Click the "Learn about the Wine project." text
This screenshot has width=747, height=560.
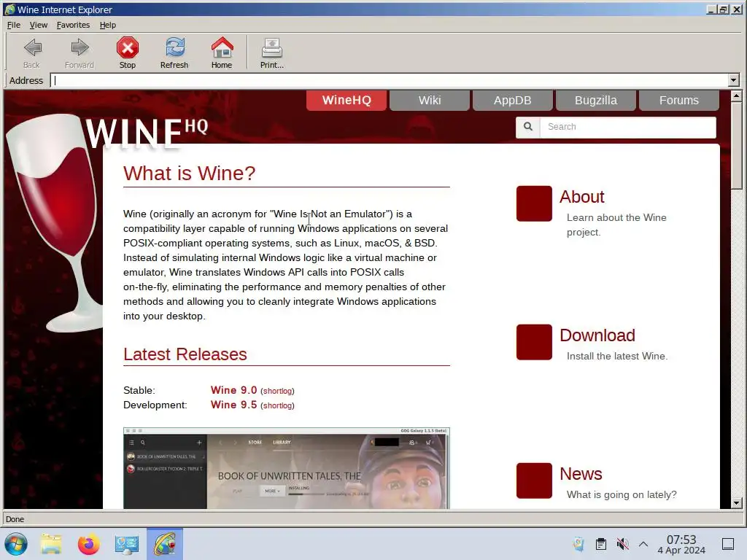(616, 225)
